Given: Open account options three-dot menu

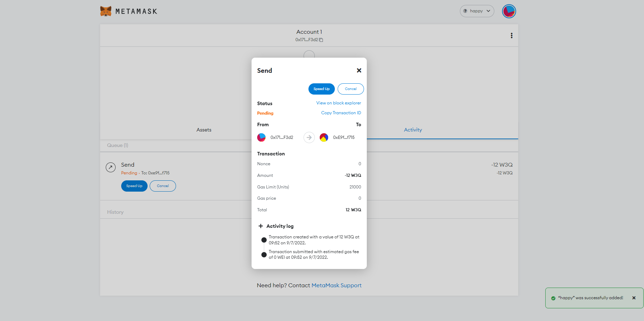Looking at the screenshot, I should click(x=512, y=36).
